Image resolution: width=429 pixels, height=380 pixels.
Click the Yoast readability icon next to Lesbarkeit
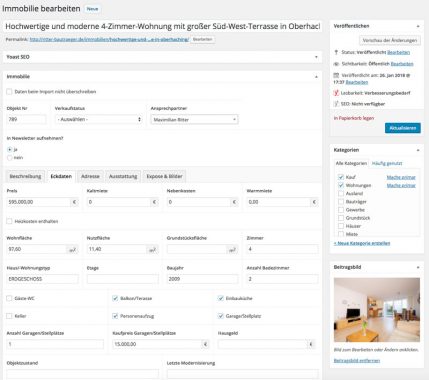[336, 93]
